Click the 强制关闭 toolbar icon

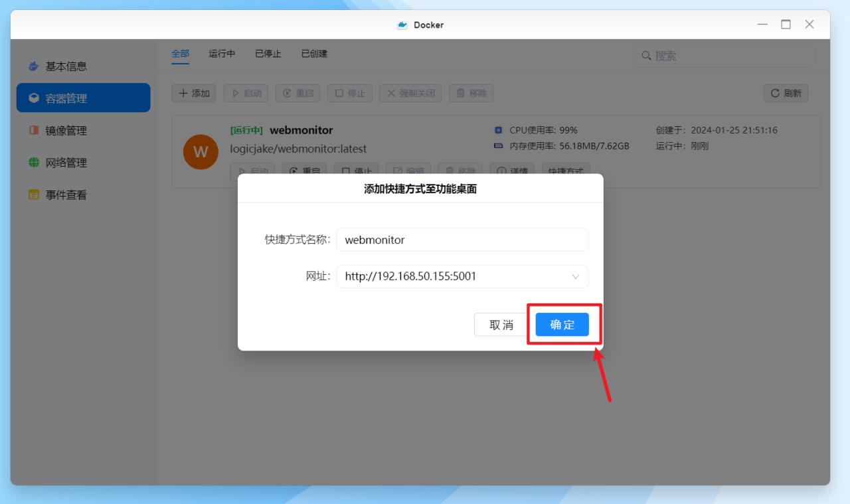coord(410,93)
